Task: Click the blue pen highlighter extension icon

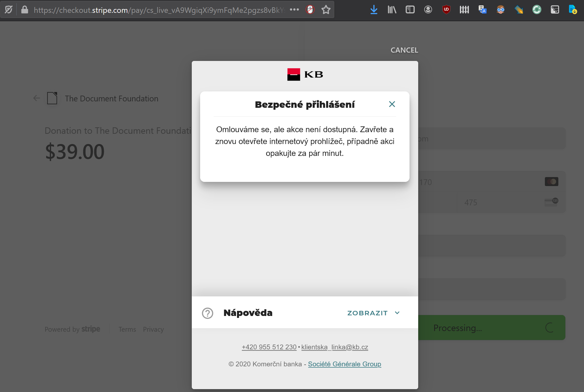Action: (519, 10)
